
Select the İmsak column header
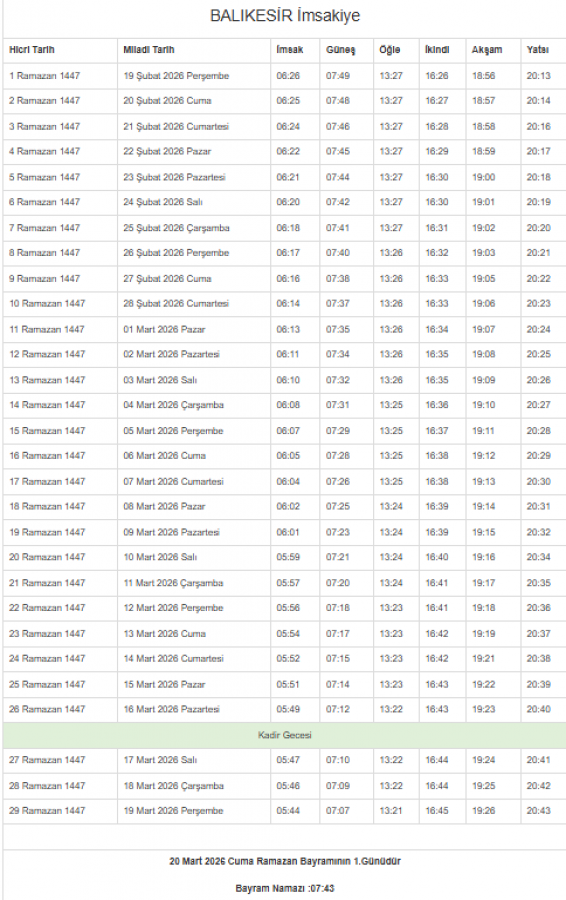[x=289, y=50]
